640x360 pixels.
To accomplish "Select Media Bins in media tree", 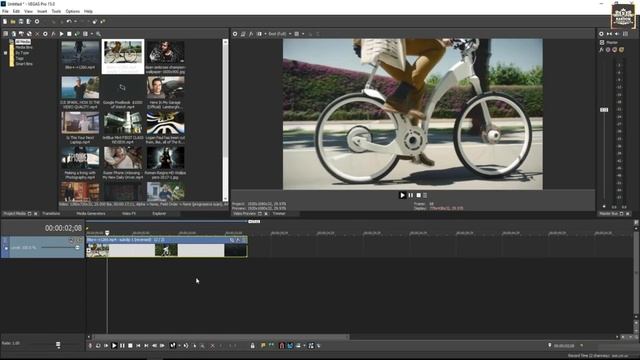I will point(24,47).
